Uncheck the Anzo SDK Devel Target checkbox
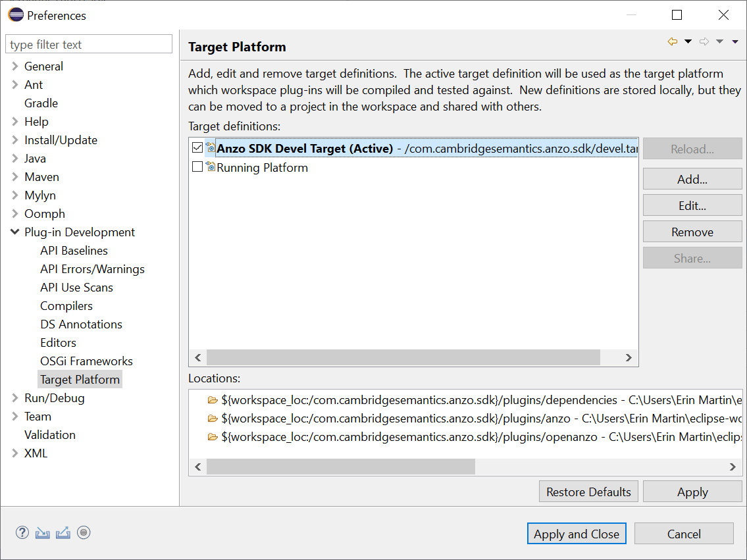This screenshot has height=560, width=747. pos(197,147)
